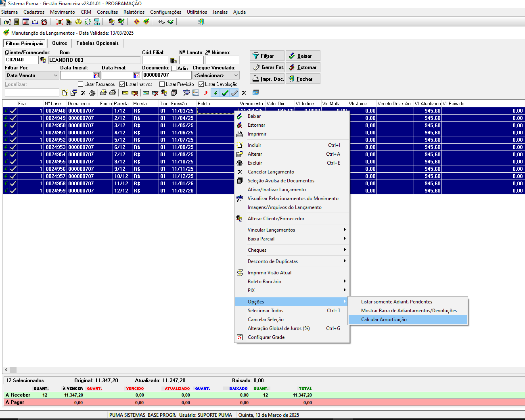Expand the Filtrar Por dropdown
This screenshot has height=420, width=525.
click(x=55, y=75)
